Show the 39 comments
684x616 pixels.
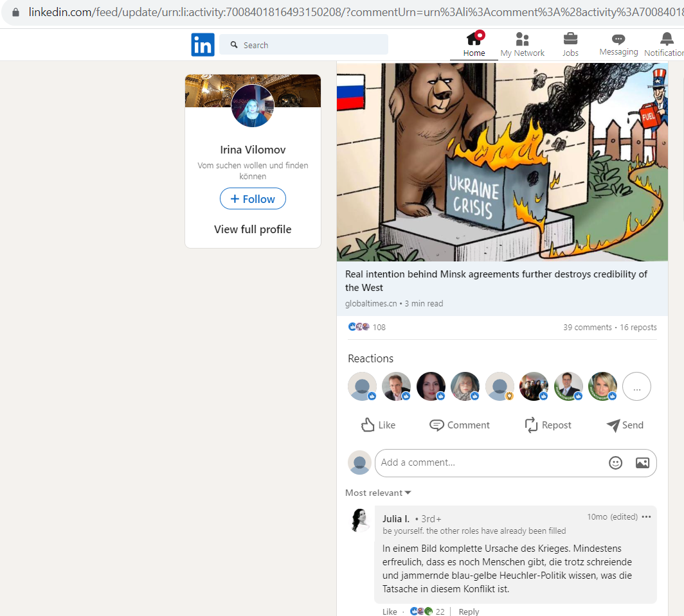[x=587, y=328]
